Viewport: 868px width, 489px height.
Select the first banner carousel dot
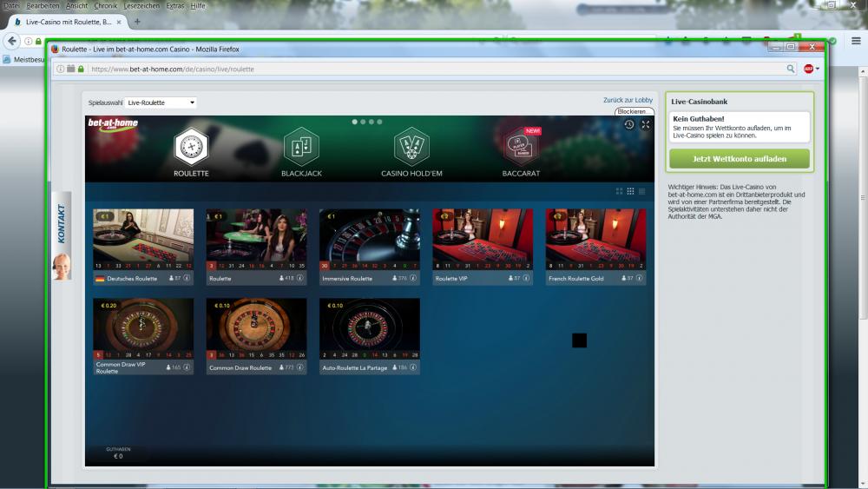click(x=354, y=122)
